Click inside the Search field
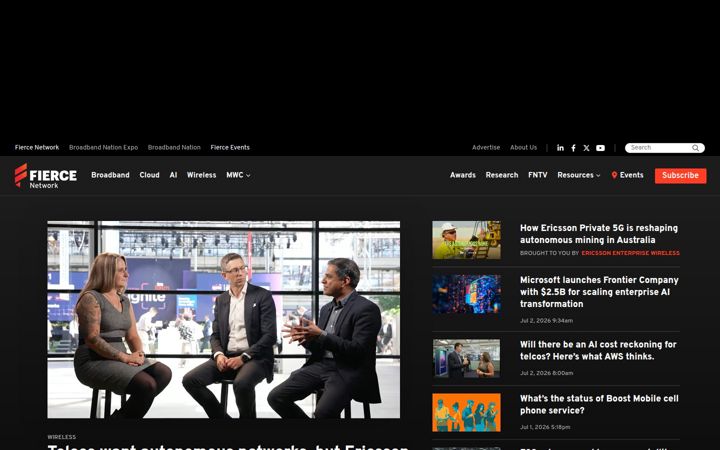The width and height of the screenshot is (720, 450). tap(659, 148)
